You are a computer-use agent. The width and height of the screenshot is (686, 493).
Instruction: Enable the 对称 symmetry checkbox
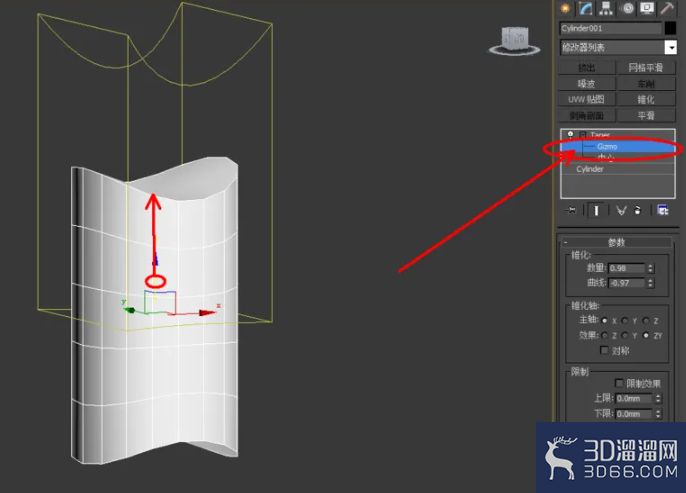pyautogui.click(x=604, y=350)
